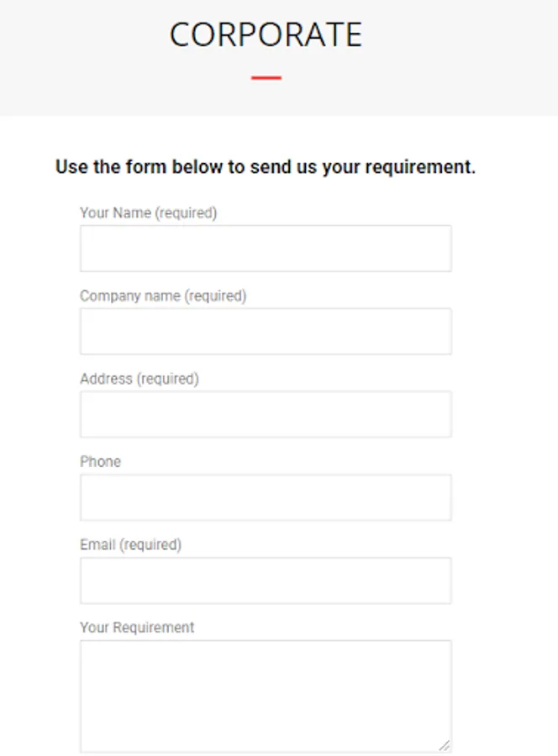Click the CORPORATE page heading
The height and width of the screenshot is (756, 558).
coord(266,34)
